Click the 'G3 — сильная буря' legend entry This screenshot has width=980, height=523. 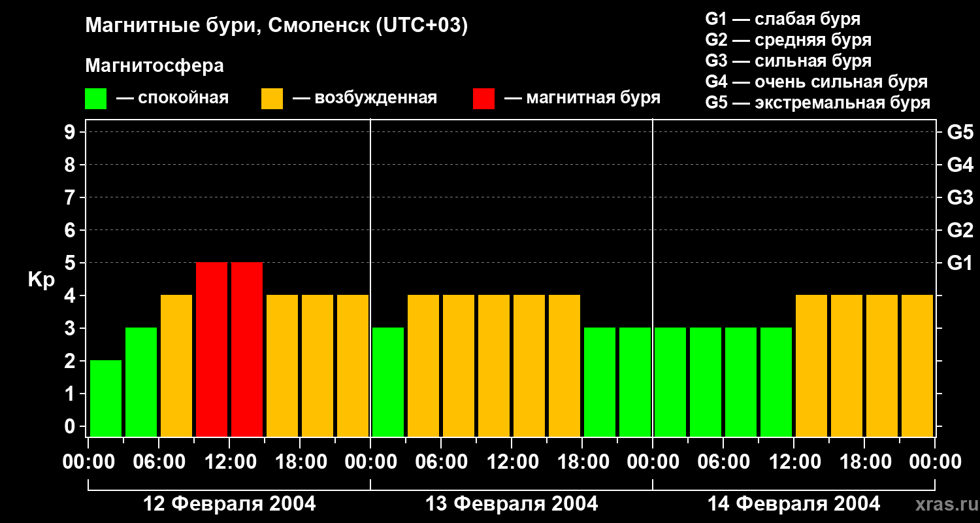789,61
